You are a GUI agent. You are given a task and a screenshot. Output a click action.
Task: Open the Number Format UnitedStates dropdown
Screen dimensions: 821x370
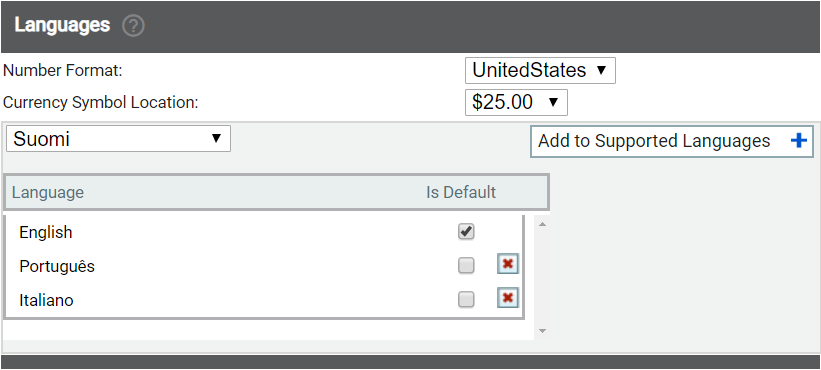coord(540,71)
